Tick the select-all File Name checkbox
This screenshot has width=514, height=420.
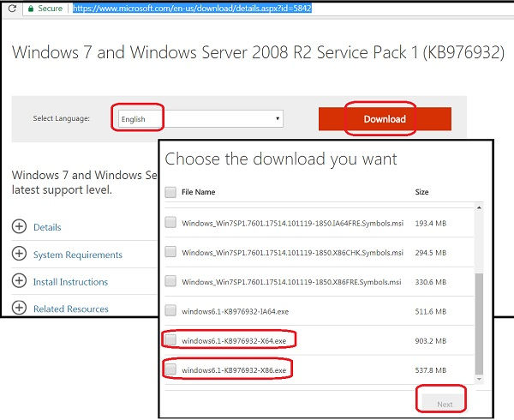pyautogui.click(x=170, y=192)
